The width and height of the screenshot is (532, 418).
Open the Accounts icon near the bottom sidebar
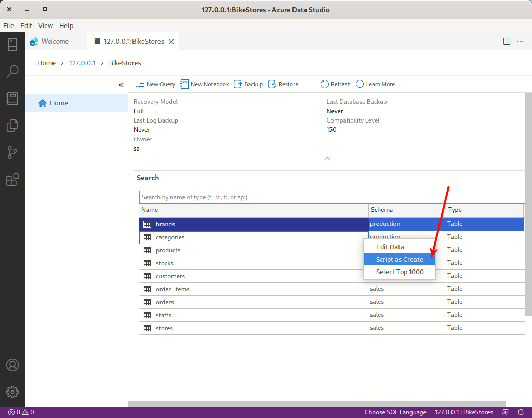click(x=12, y=365)
